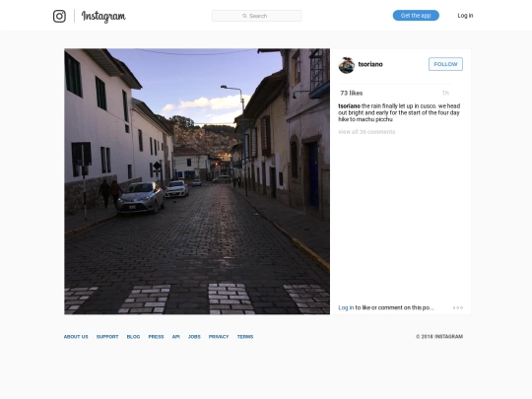The width and height of the screenshot is (532, 399).
Task: Click the magnifier icon in Search
Action: pyautogui.click(x=244, y=16)
